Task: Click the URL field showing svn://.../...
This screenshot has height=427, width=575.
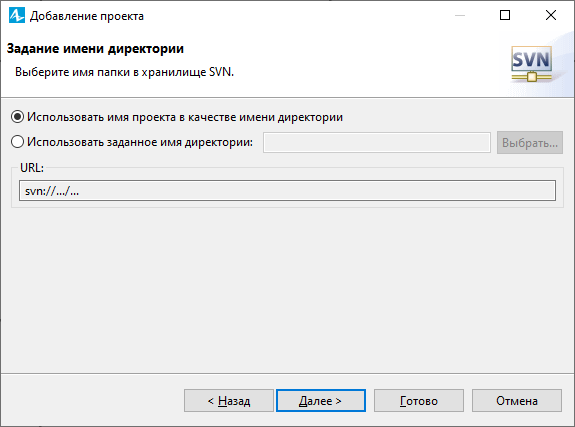Action: (287, 190)
